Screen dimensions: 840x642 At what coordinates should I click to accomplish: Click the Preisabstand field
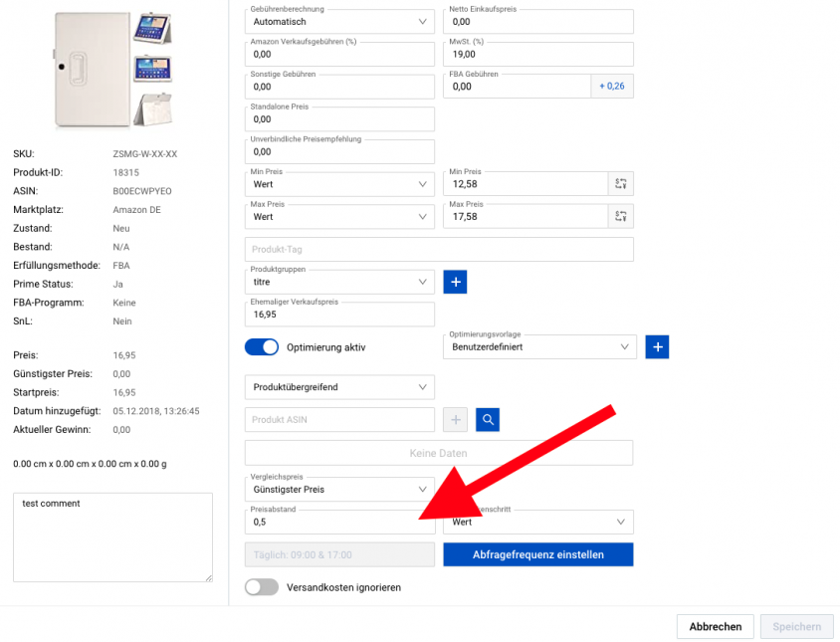pos(339,522)
